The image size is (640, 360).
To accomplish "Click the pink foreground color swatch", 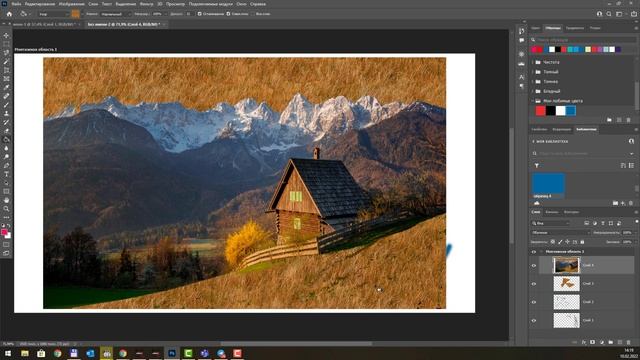I will (4, 232).
